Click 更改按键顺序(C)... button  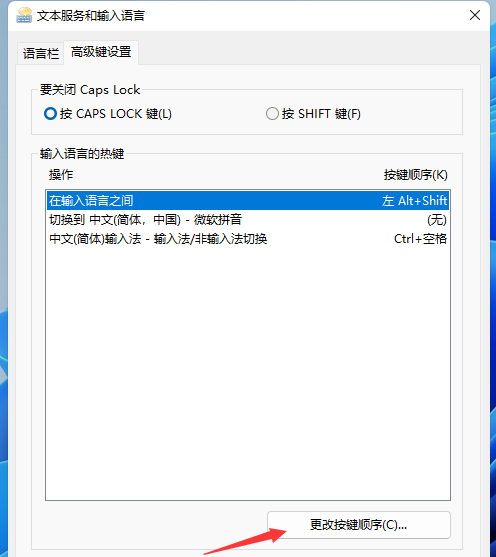[359, 525]
